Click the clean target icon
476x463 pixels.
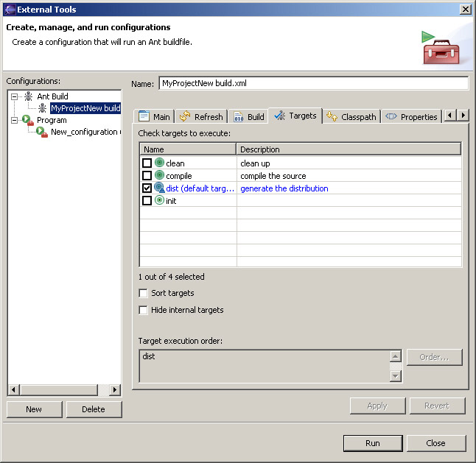coord(159,163)
